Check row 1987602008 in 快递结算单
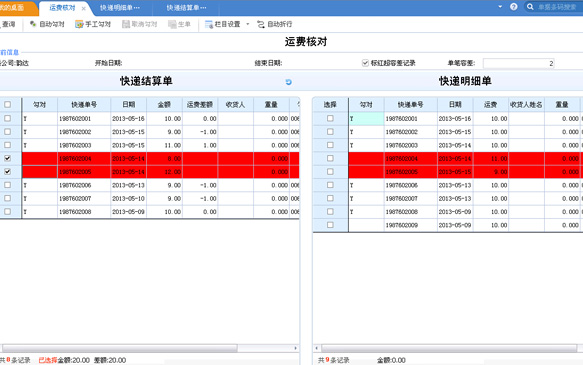The height and width of the screenshot is (365, 583). [7, 211]
